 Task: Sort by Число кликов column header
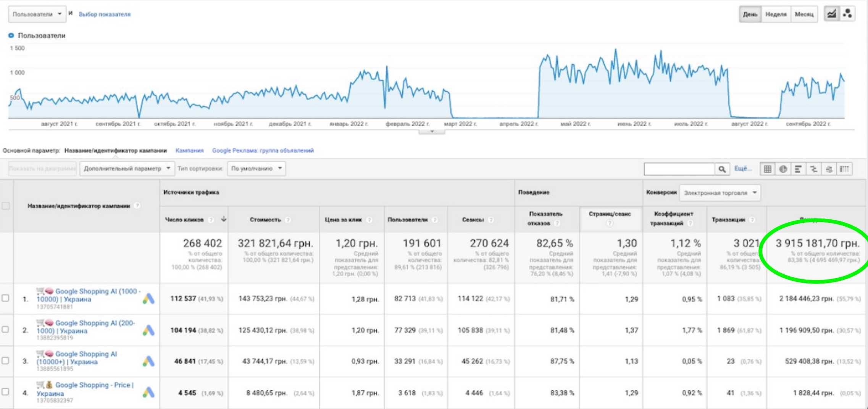tap(184, 220)
